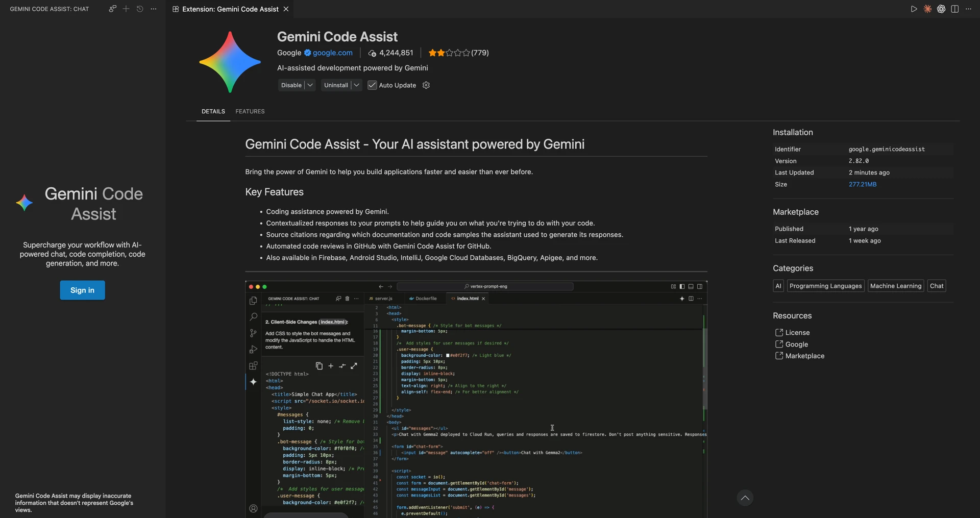
Task: Click the Last Updated value '2 minutes ago'
Action: pos(869,172)
